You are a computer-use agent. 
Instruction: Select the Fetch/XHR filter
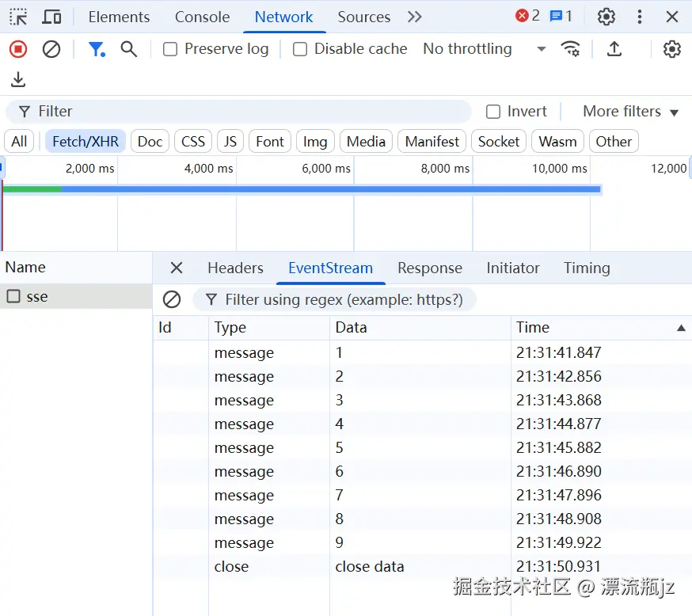[x=86, y=141]
